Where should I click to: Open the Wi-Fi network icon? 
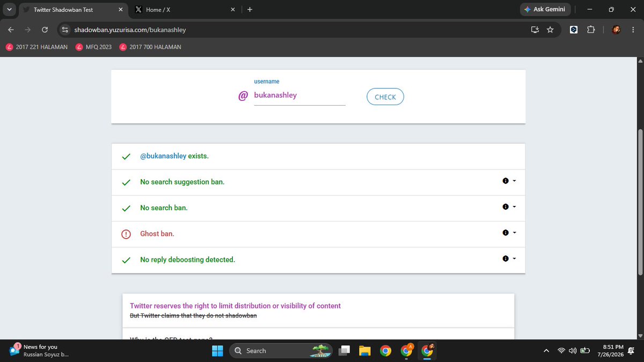click(x=561, y=351)
